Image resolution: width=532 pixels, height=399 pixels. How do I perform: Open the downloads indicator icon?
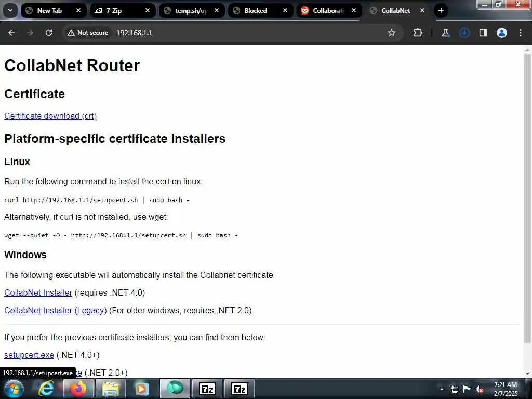[464, 33]
